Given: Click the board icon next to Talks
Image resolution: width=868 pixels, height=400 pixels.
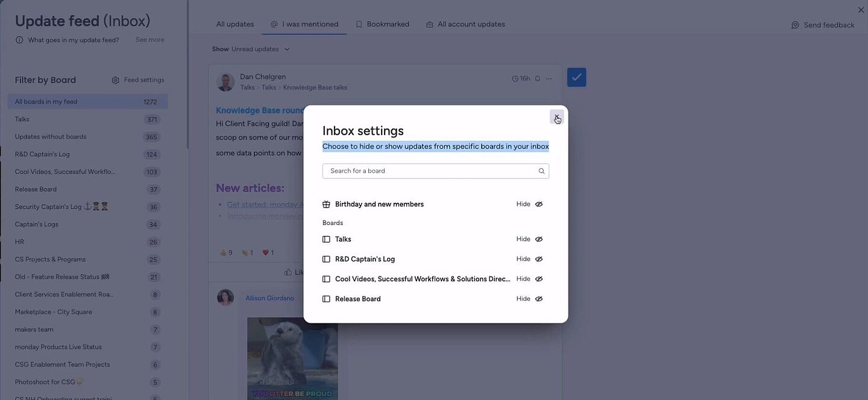Looking at the screenshot, I should click(326, 239).
